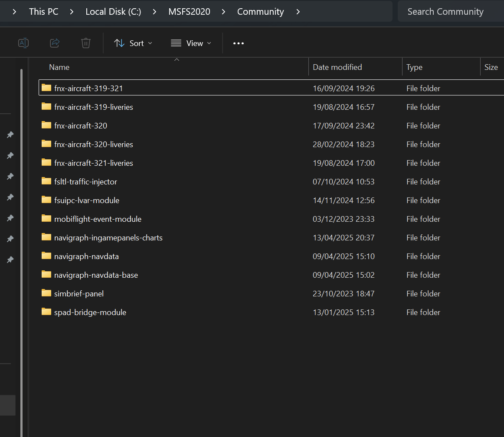Click This PC in the address breadcrumb

pos(44,12)
